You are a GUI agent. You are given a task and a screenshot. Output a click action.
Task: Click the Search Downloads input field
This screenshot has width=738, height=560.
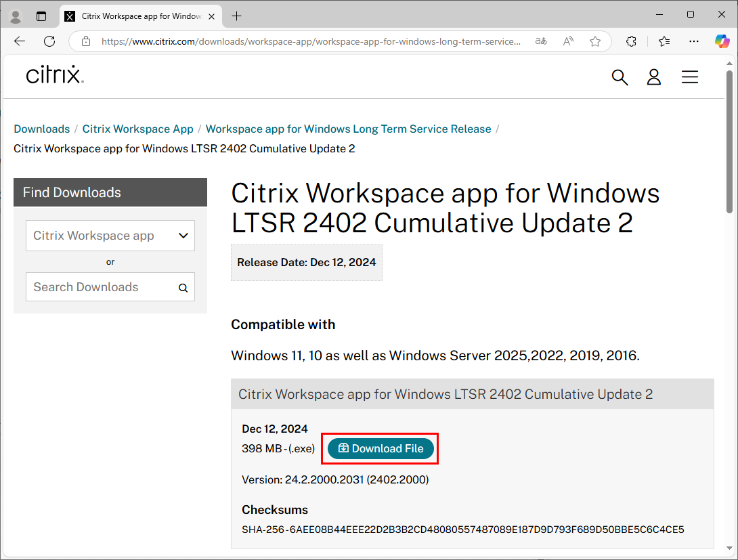(x=102, y=287)
